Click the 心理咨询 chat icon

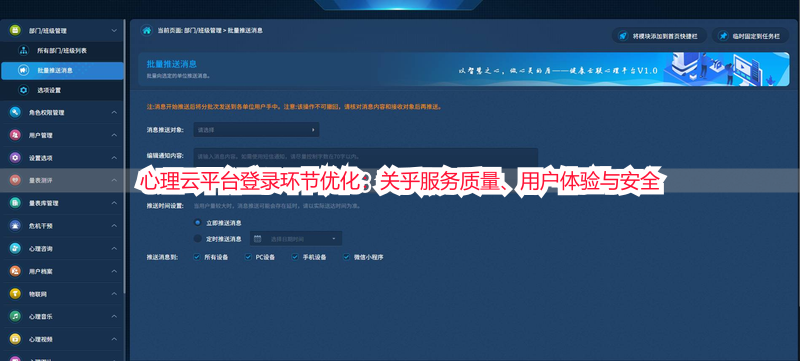(x=15, y=248)
